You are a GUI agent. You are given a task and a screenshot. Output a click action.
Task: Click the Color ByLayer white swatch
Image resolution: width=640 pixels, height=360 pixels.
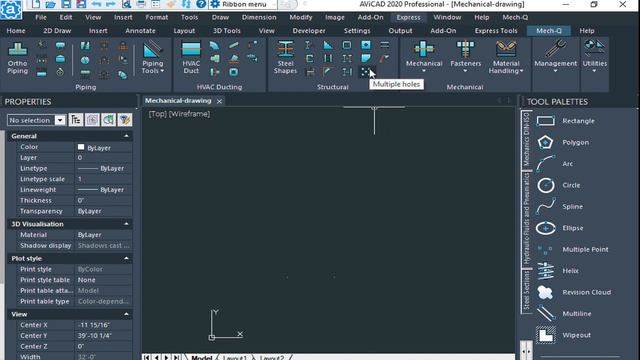(x=81, y=147)
